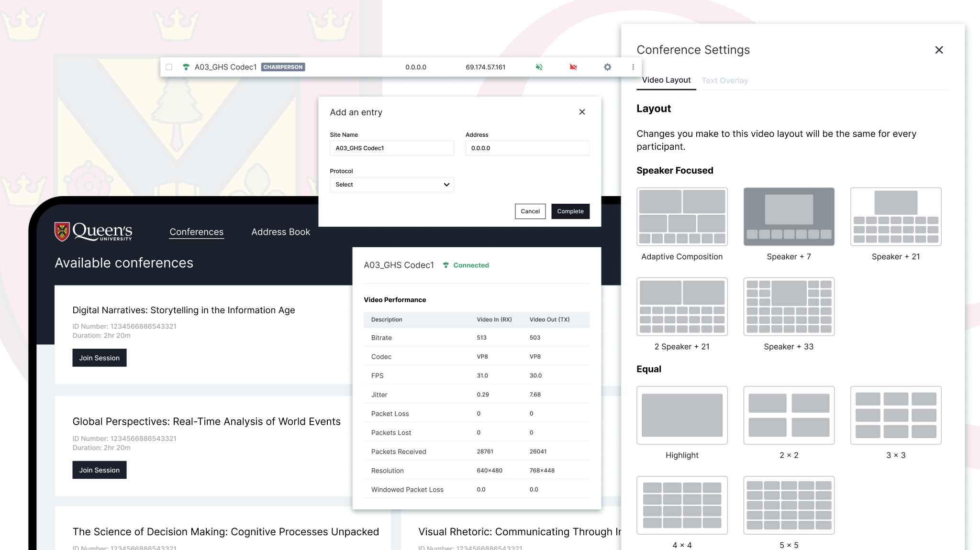Select the 5 × 5 grid layout
This screenshot has width=980, height=550.
coord(789,505)
